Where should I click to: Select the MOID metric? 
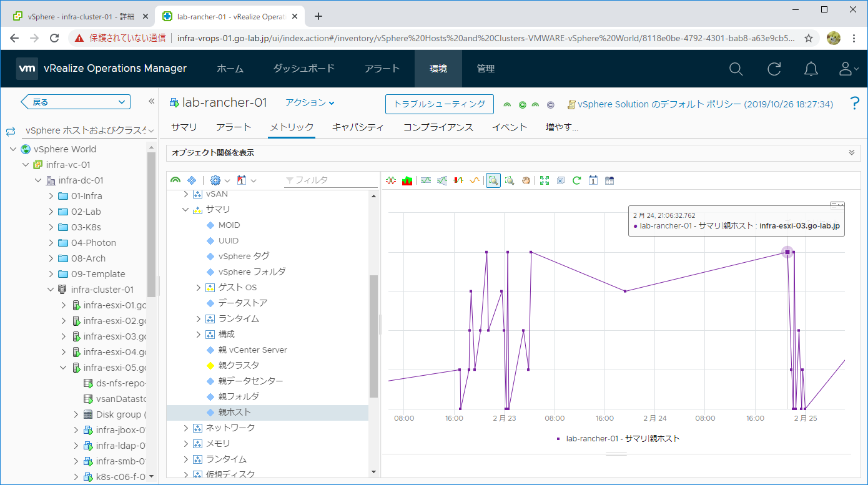229,225
